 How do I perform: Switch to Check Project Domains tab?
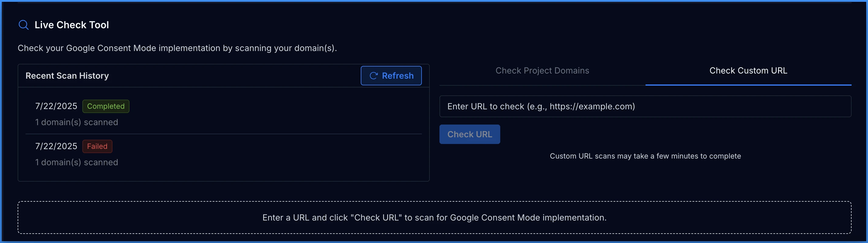542,71
